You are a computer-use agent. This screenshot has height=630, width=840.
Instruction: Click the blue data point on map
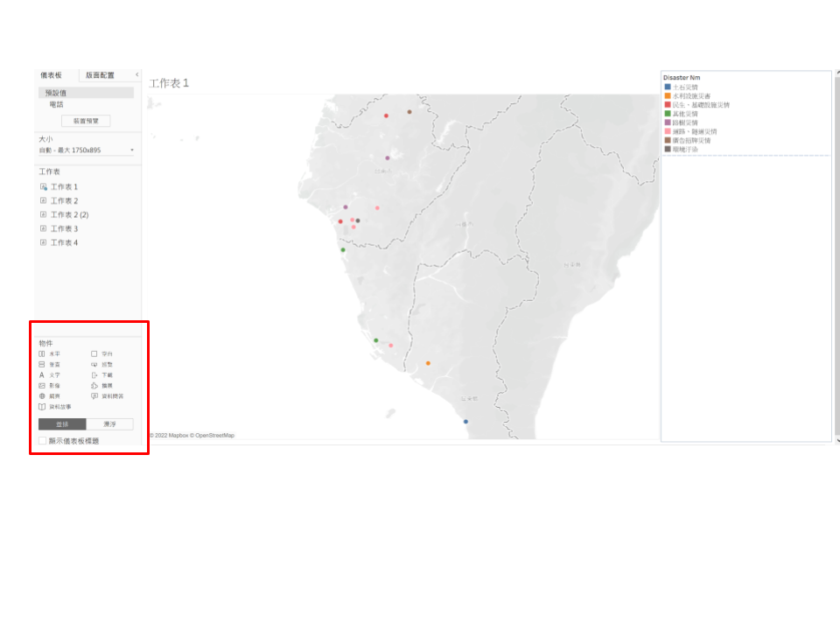click(465, 422)
